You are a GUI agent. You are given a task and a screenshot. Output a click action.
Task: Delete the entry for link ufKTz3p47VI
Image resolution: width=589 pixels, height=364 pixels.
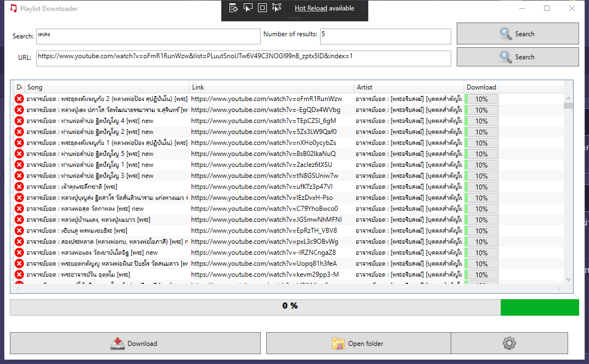[19, 187]
